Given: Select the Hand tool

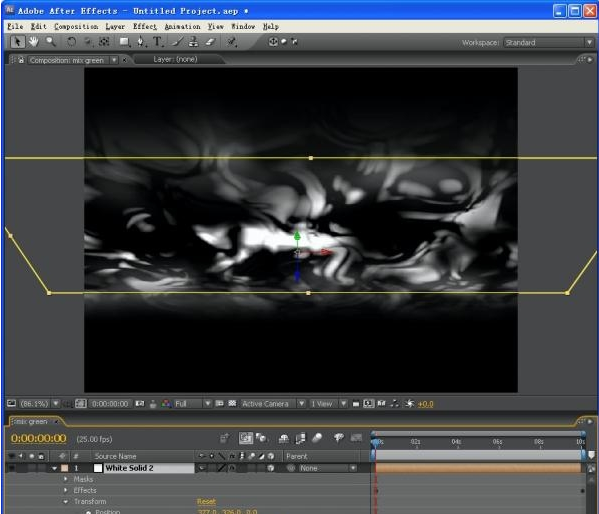Looking at the screenshot, I should 34,42.
